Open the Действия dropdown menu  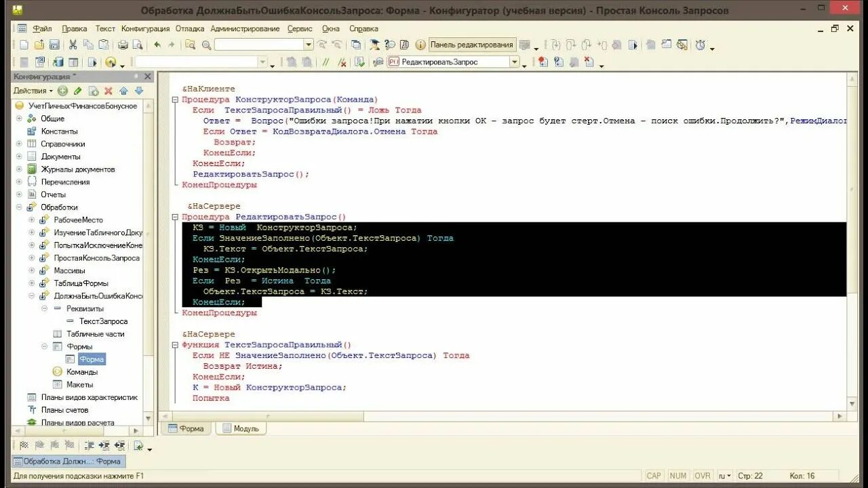pos(33,91)
